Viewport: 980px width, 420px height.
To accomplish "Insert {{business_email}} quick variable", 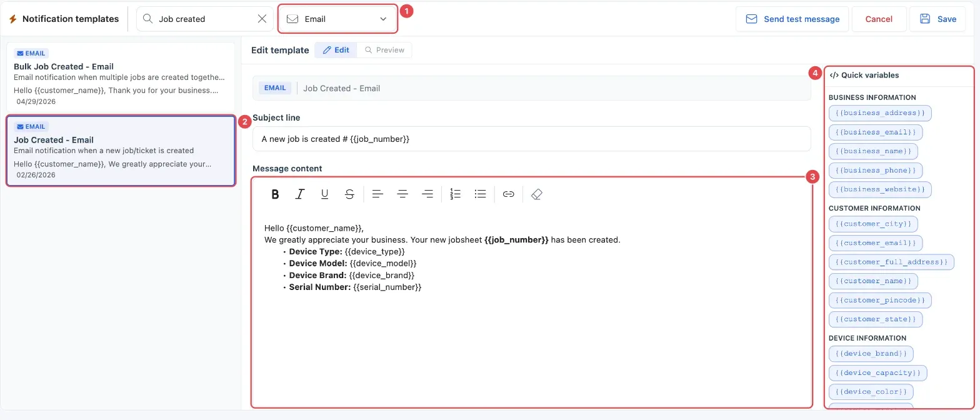I will click(x=875, y=132).
